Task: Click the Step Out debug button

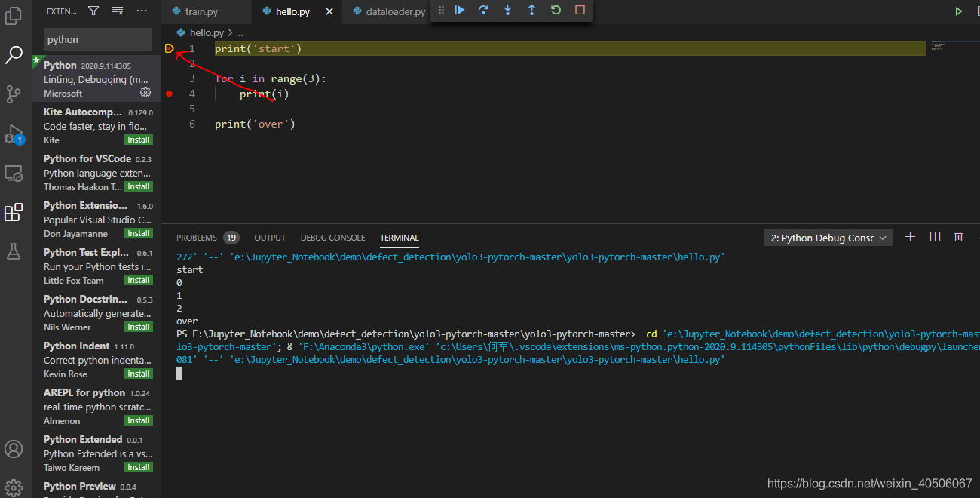Action: pyautogui.click(x=531, y=10)
